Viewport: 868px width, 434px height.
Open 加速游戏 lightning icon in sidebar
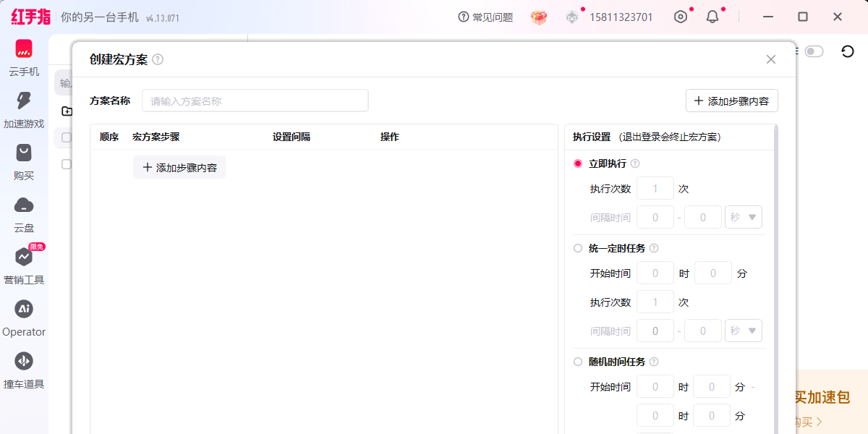pyautogui.click(x=24, y=101)
